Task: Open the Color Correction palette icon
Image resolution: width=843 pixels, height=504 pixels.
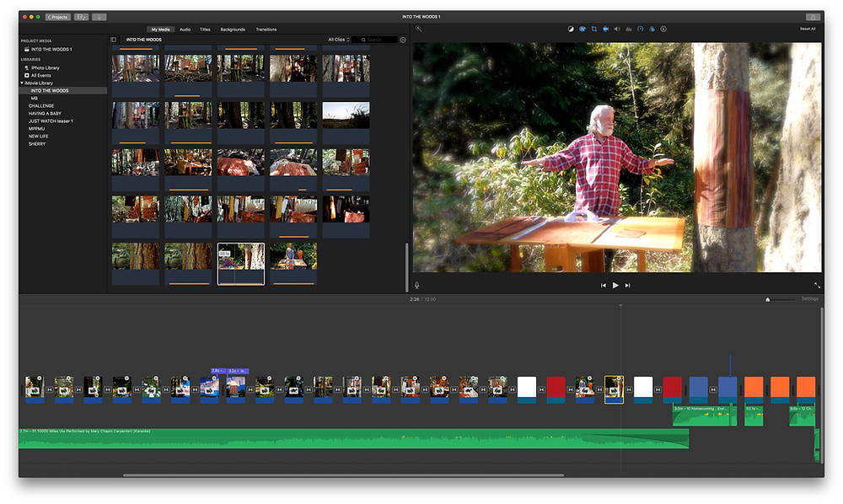Action: tap(583, 29)
